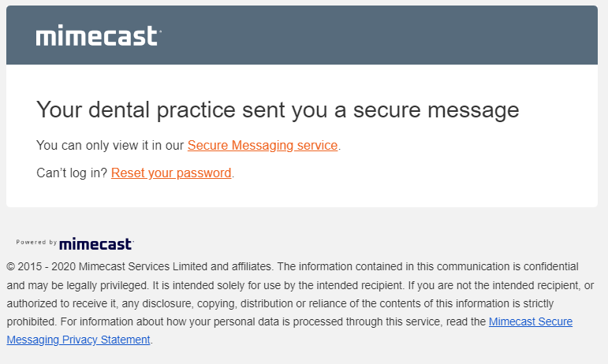The height and width of the screenshot is (364, 608).
Task: Open the Mimecast Secure Messaging Privacy Statement
Action: click(x=530, y=321)
